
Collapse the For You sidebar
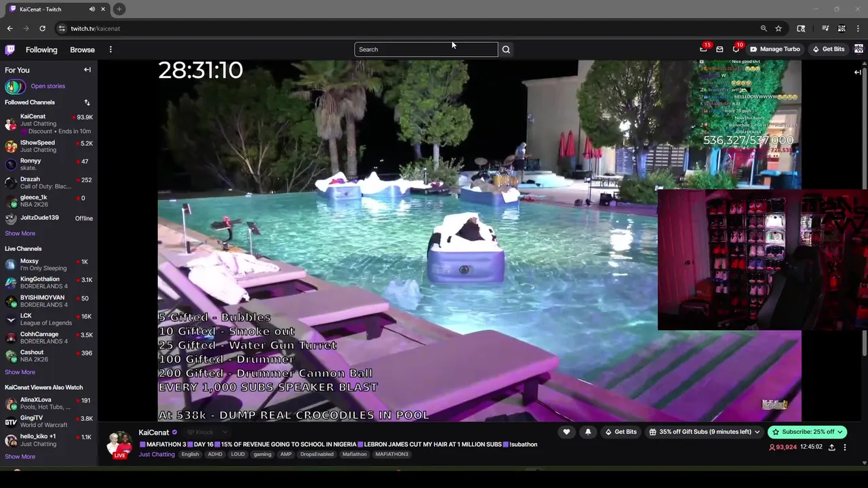(87, 70)
